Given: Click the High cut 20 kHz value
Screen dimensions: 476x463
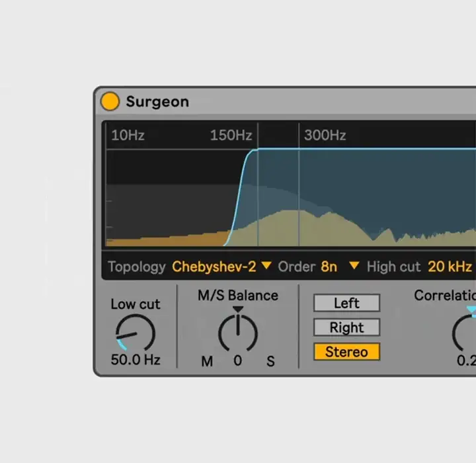Looking at the screenshot, I should pyautogui.click(x=450, y=267).
